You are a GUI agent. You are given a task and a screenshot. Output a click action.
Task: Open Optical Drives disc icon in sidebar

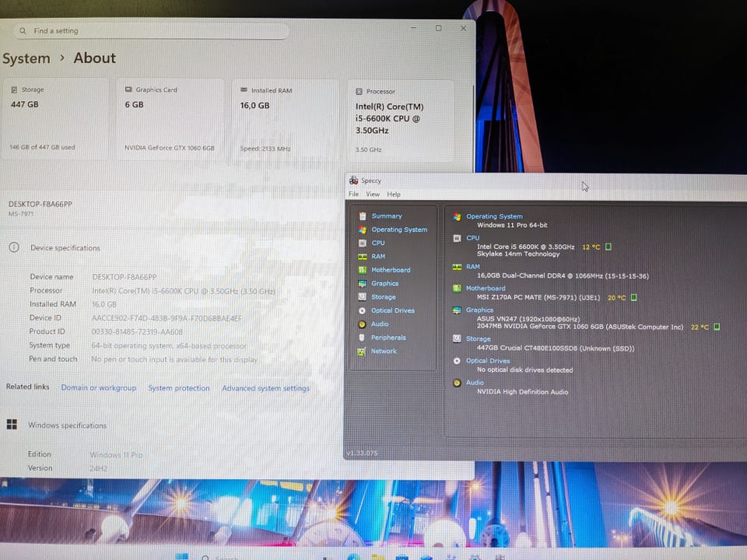[362, 310]
